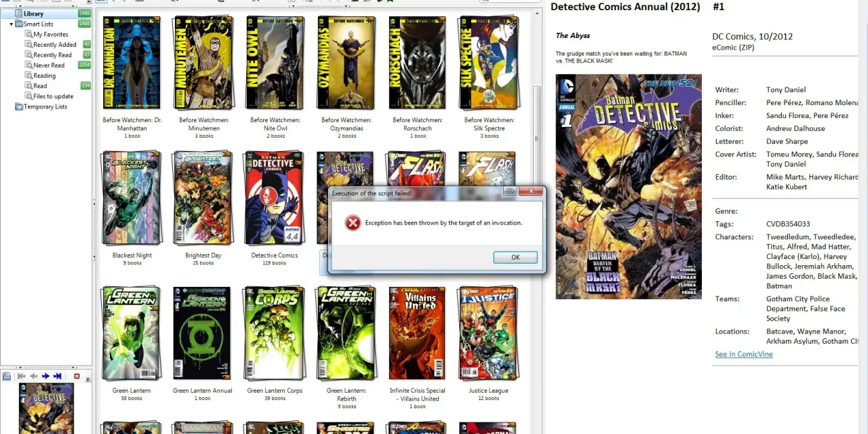Jump to last page with blue arrow-to-bar icon
The image size is (868, 434).
point(58,376)
